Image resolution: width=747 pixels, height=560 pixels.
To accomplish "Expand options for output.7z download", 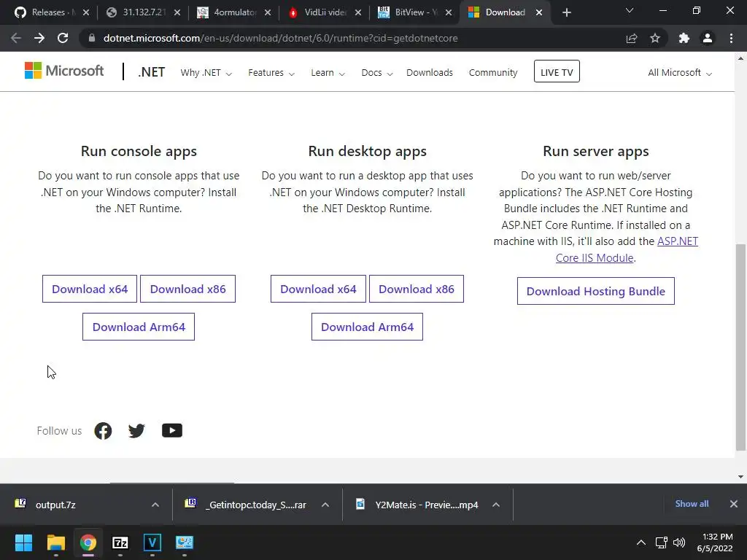I will coord(155,505).
